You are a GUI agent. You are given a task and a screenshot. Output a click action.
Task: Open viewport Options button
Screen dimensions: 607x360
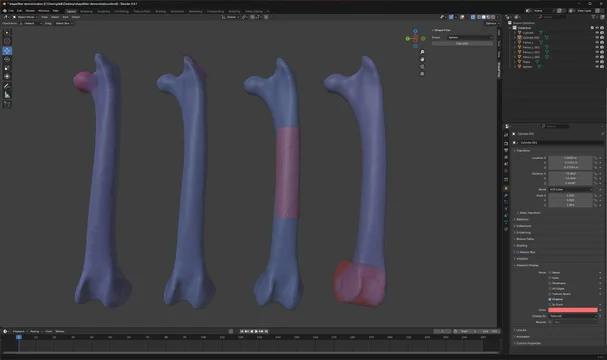click(491, 24)
